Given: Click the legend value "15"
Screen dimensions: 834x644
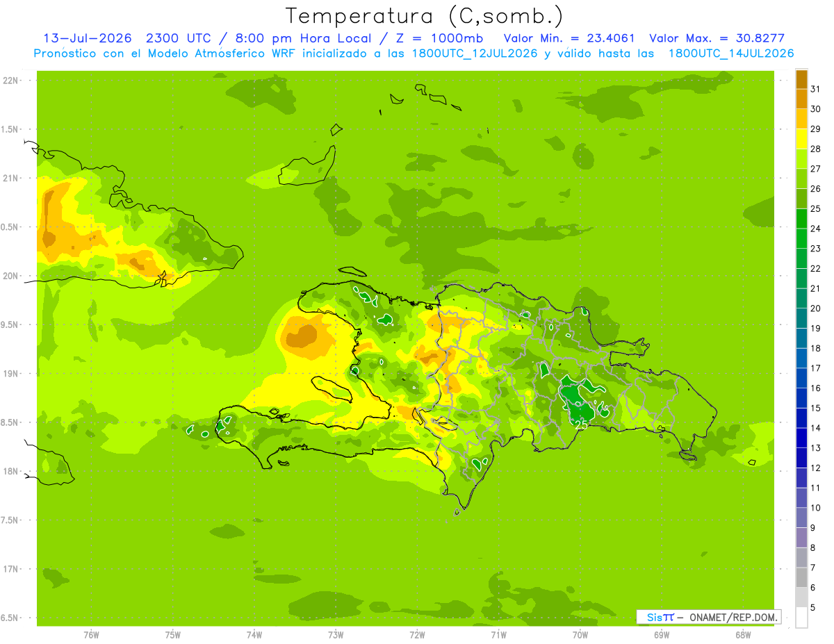Looking at the screenshot, I should click(816, 408).
